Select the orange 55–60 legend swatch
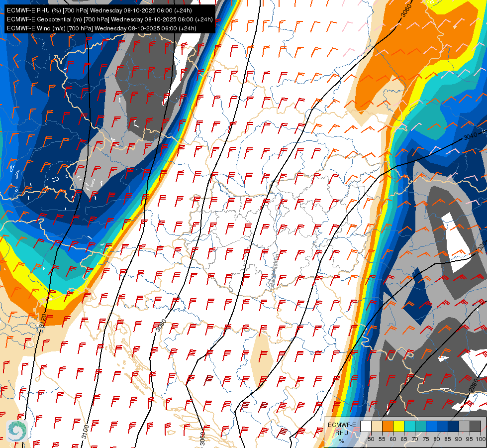Viewport: 487px width, 448px height. point(388,426)
